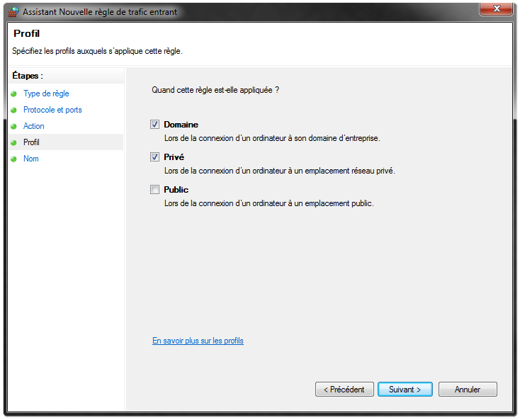Screen dimensions: 520x420
Task: Close the wizard window with X
Action: coord(496,8)
